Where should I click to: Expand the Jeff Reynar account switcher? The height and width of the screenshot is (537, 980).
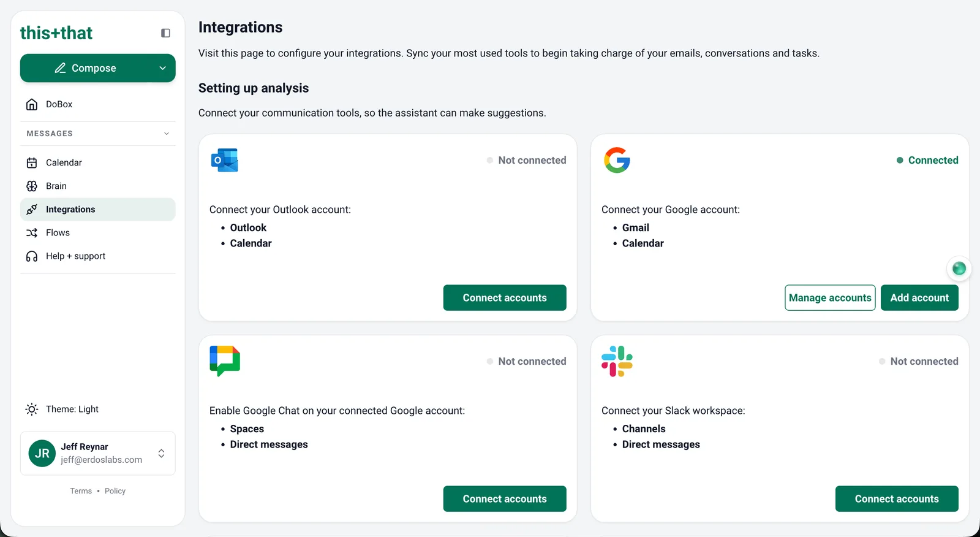tap(161, 454)
